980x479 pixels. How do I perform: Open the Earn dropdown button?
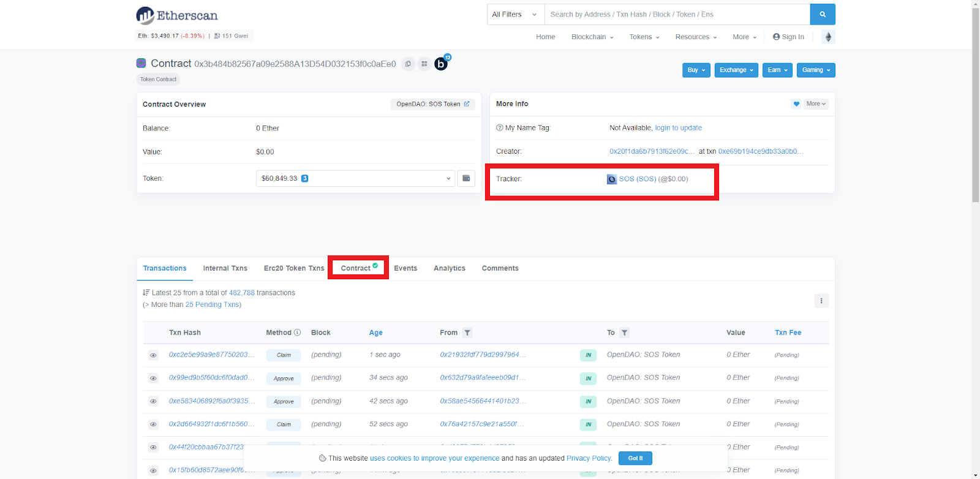[x=777, y=70]
